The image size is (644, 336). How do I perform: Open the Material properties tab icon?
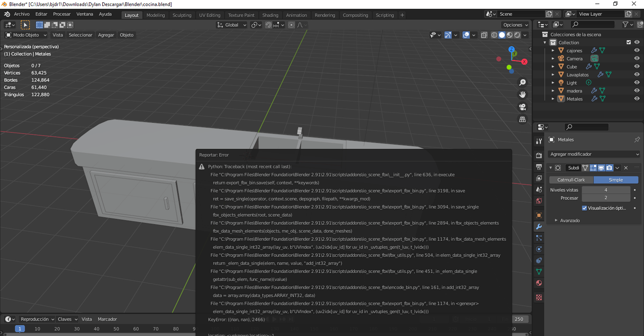(539, 283)
